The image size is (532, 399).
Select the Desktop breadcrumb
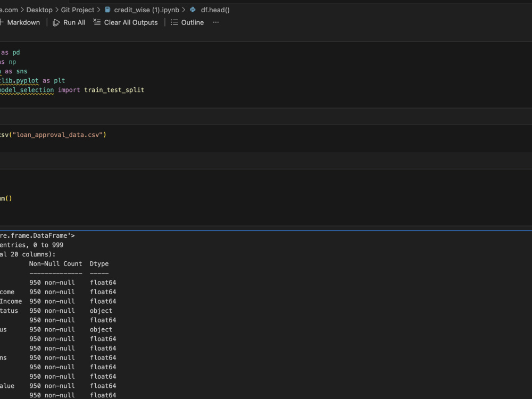coord(39,10)
